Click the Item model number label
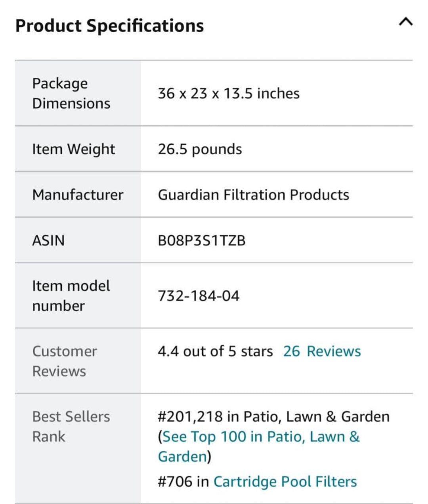The width and height of the screenshot is (428, 504). [71, 296]
